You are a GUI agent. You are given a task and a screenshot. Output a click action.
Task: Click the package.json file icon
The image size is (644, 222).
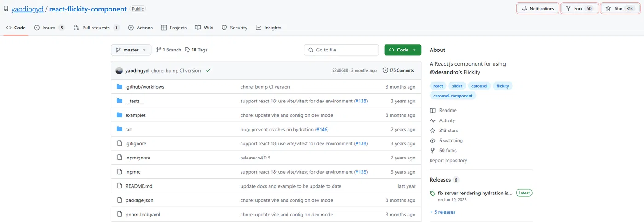click(120, 200)
